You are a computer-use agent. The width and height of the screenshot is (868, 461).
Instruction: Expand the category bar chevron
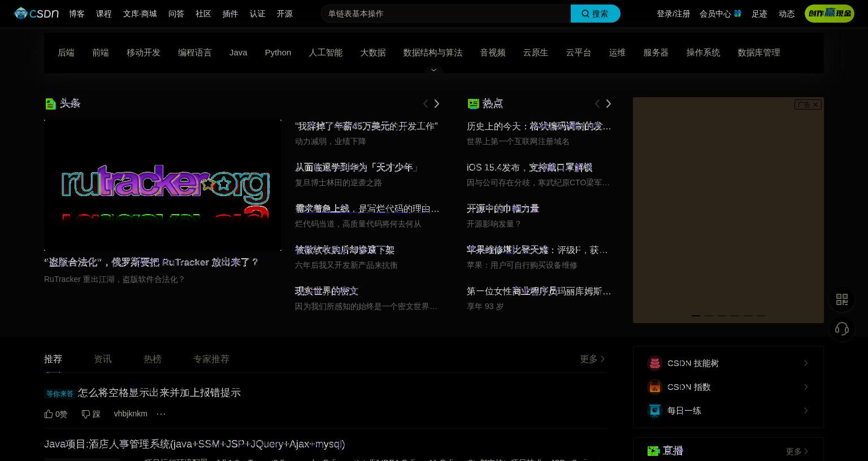tap(433, 70)
